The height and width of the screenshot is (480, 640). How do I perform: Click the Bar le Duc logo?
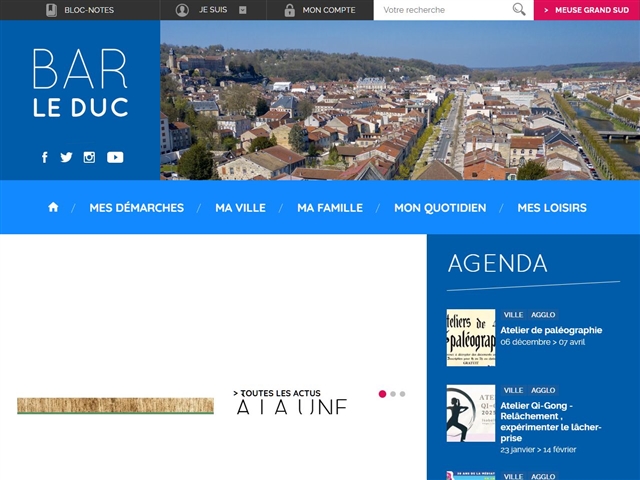coord(80,83)
